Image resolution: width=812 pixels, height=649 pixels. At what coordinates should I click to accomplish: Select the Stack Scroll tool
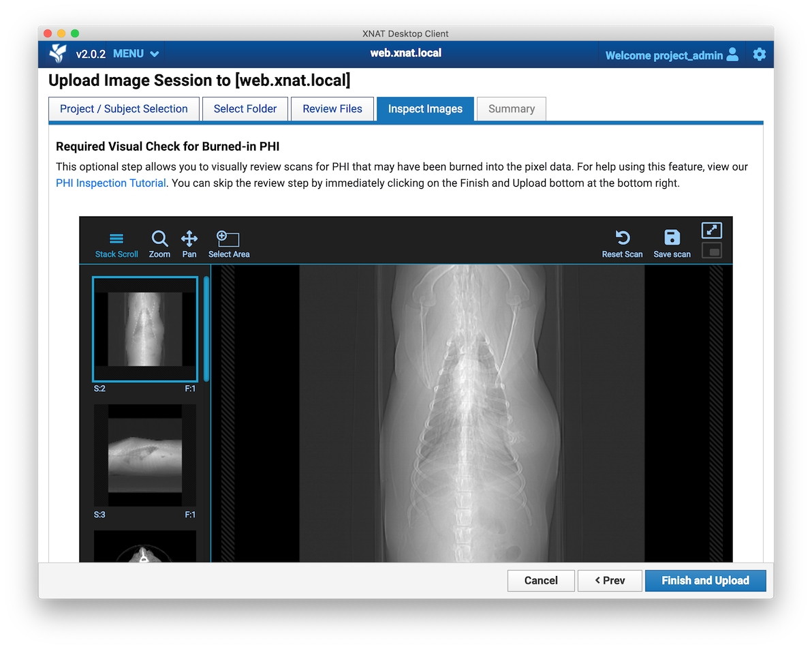pyautogui.click(x=116, y=245)
